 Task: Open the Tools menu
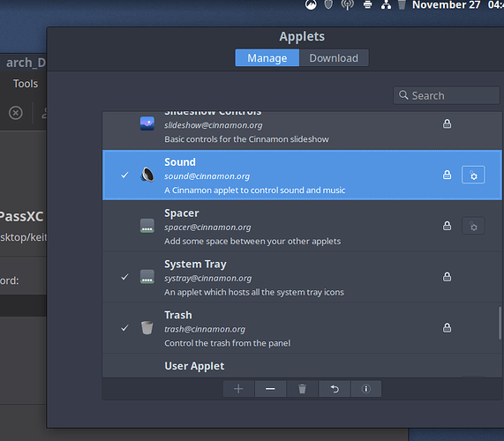(x=26, y=84)
